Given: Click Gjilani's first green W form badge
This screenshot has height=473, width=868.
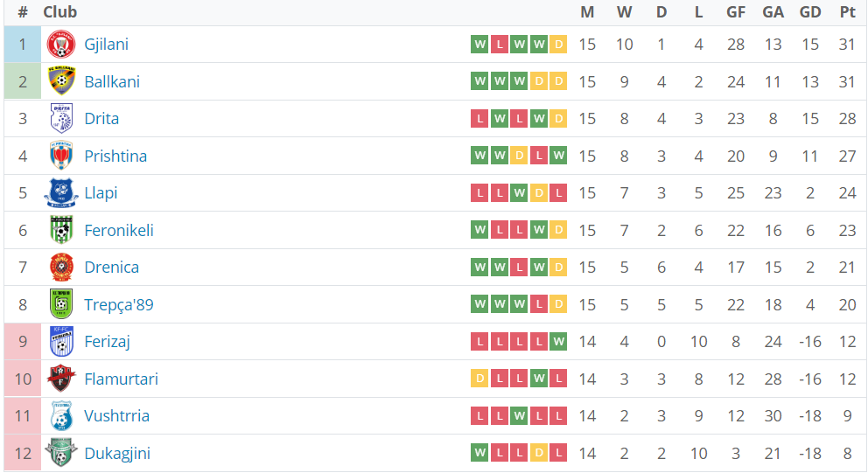Looking at the screenshot, I should [x=479, y=45].
